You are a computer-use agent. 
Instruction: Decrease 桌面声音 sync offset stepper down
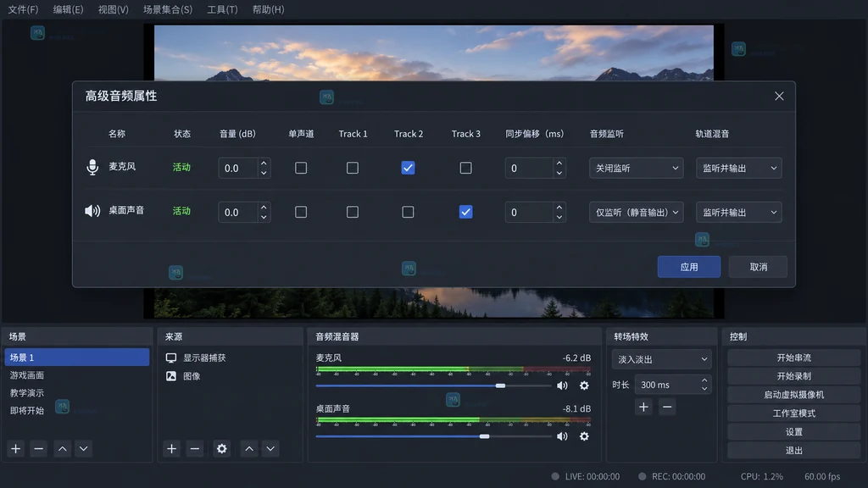[559, 217]
